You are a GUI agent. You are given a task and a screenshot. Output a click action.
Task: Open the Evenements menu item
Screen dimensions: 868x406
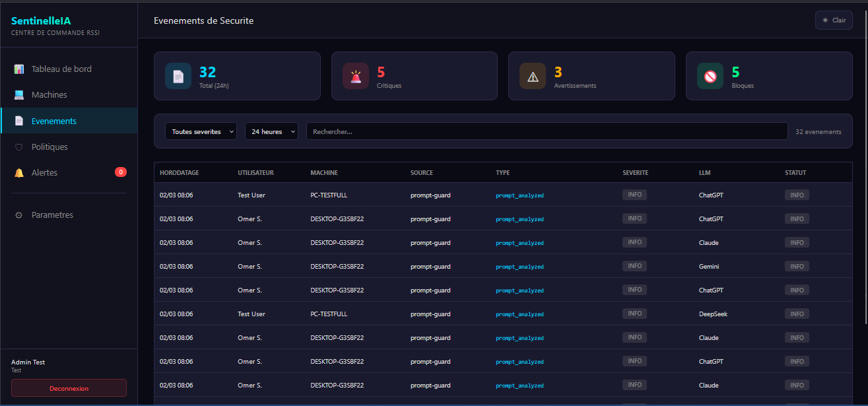point(54,121)
